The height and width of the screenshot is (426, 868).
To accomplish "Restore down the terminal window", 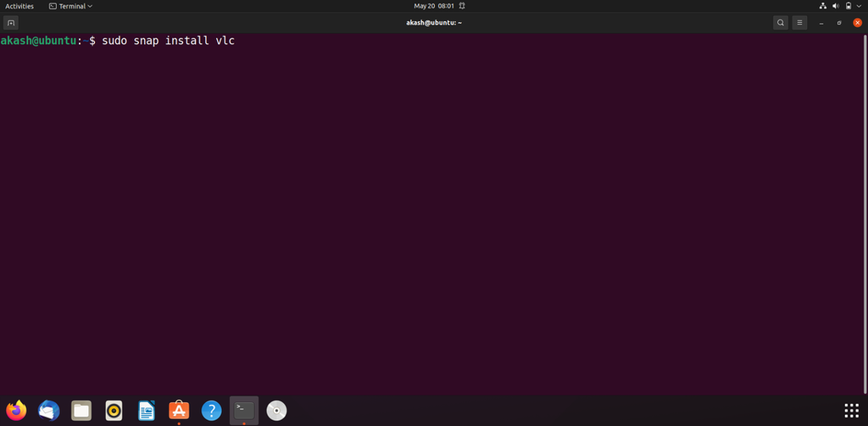I will (840, 23).
